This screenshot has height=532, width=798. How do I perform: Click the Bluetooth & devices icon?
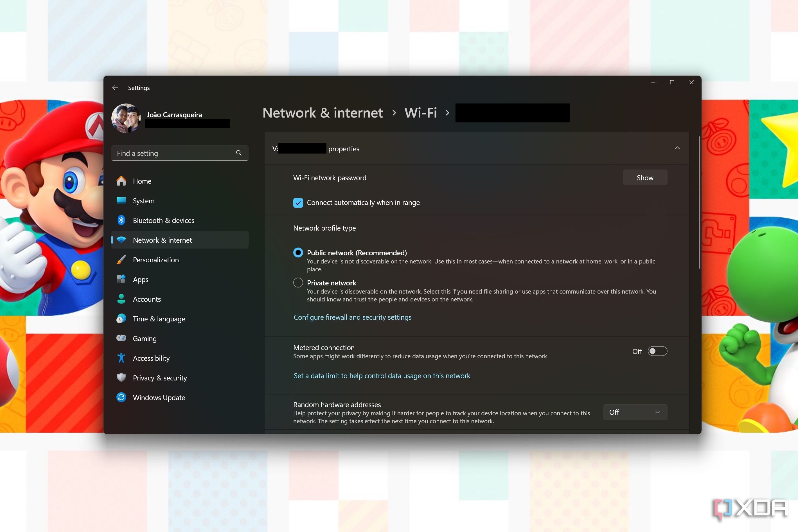pos(121,220)
